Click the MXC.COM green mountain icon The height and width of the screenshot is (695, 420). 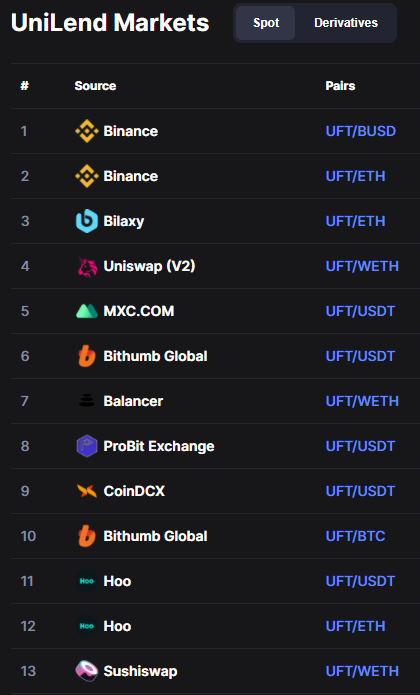86,311
